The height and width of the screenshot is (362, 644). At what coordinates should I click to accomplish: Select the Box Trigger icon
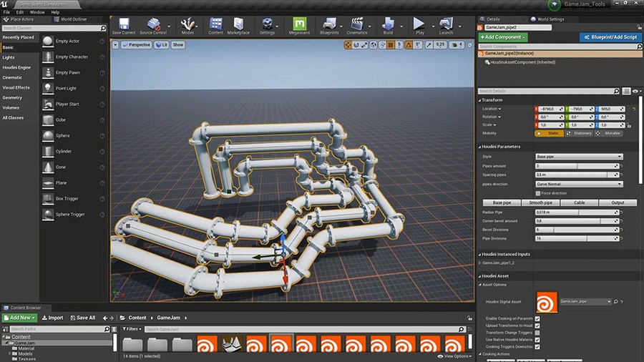tap(48, 199)
